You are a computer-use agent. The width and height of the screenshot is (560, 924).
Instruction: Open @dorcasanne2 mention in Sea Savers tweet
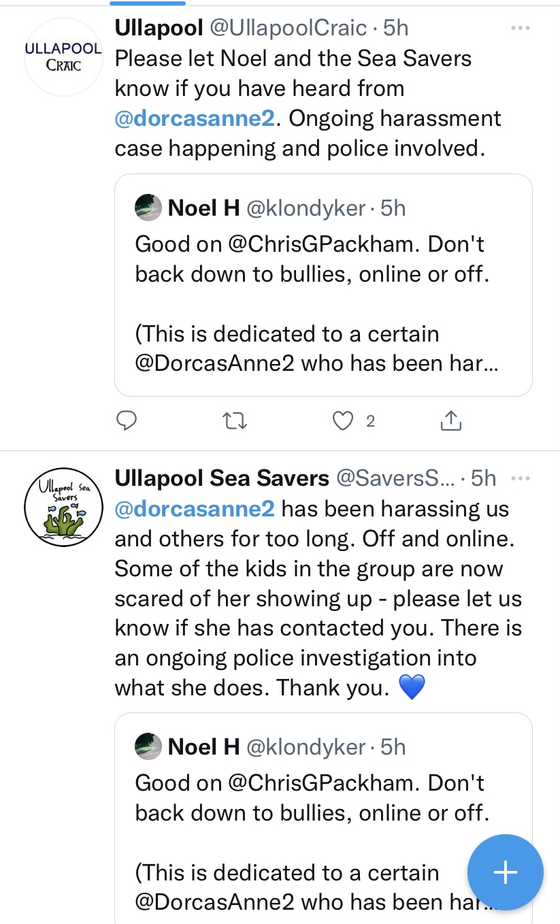[195, 509]
